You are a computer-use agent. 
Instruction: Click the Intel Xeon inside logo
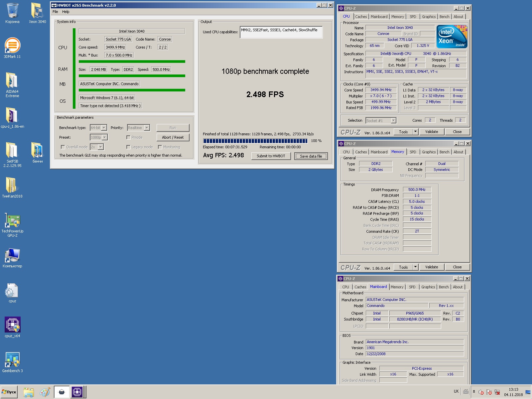[x=452, y=36]
